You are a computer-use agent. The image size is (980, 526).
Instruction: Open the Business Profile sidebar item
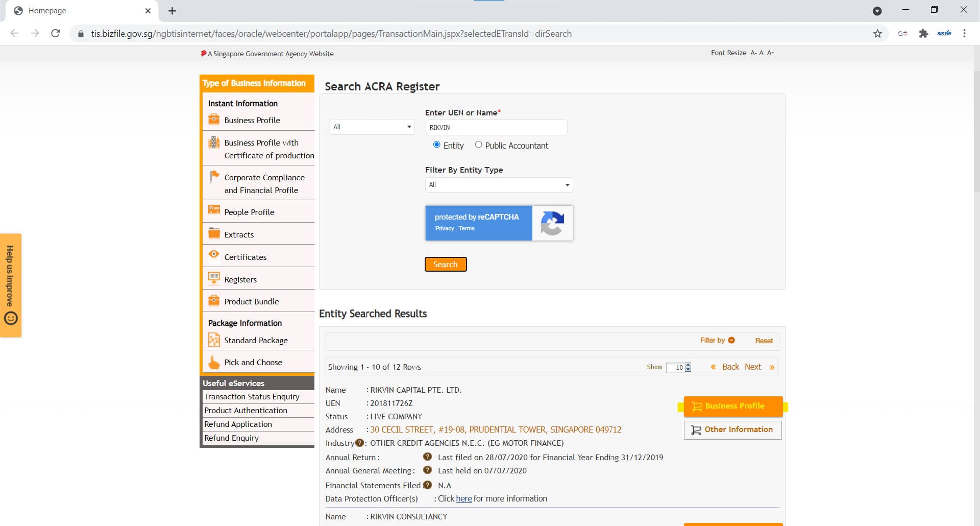pos(252,120)
